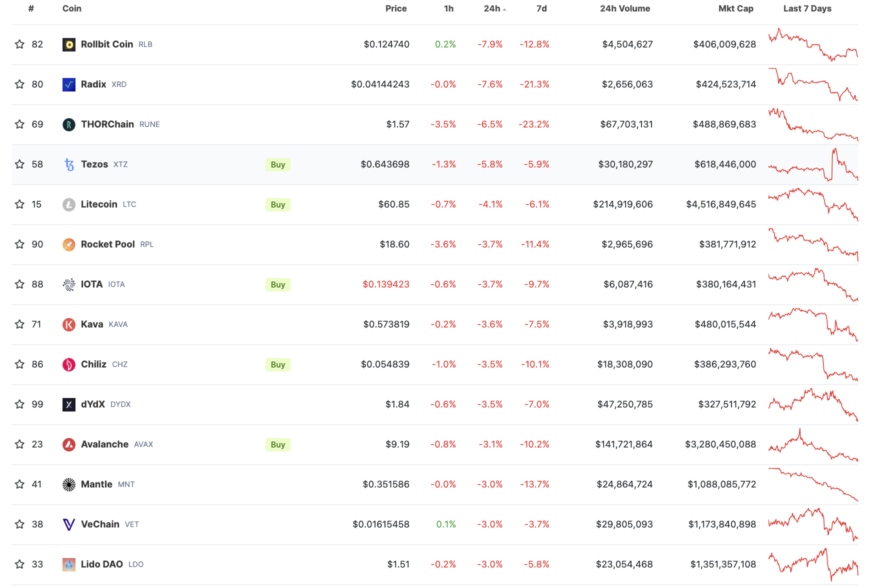Click the VeChain logo icon
878x588 pixels.
click(69, 524)
